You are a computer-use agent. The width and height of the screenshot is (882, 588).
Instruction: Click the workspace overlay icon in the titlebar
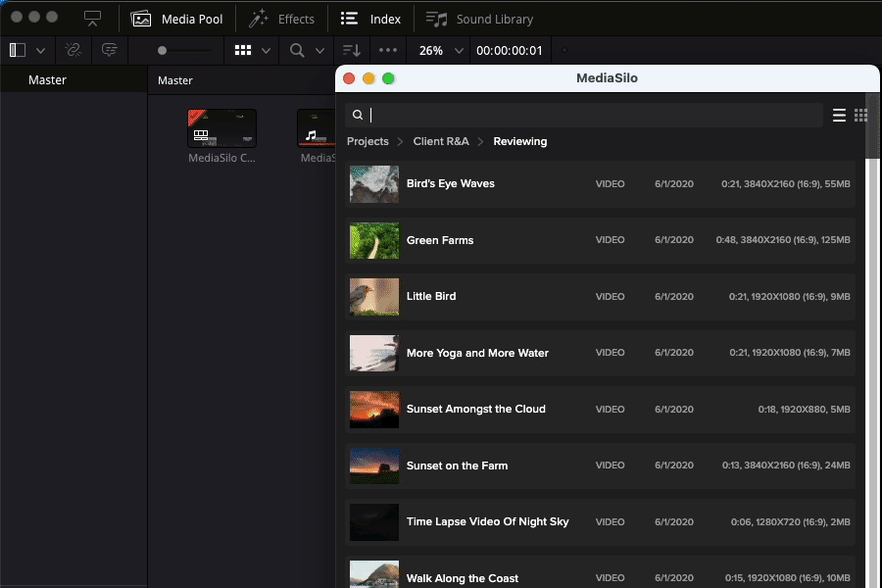tap(92, 17)
